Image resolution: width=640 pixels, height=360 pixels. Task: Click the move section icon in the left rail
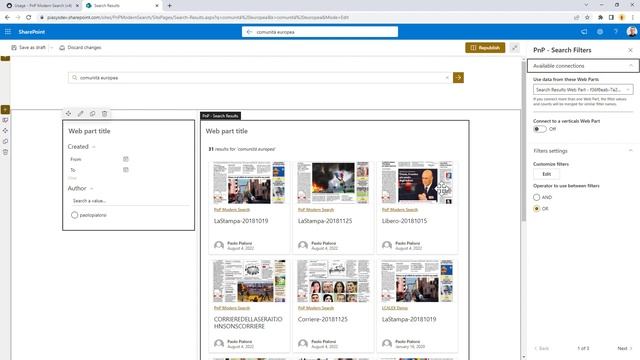point(5,131)
